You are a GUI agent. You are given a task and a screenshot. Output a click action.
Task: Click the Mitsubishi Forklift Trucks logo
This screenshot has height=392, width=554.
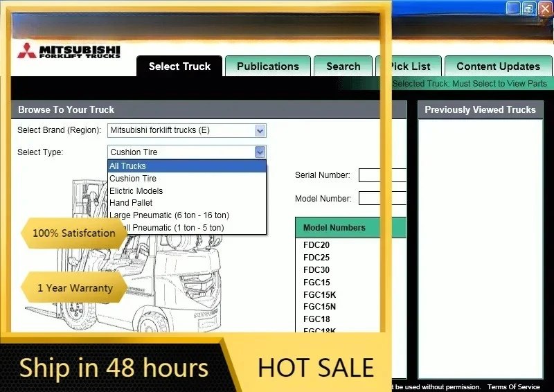tap(69, 51)
